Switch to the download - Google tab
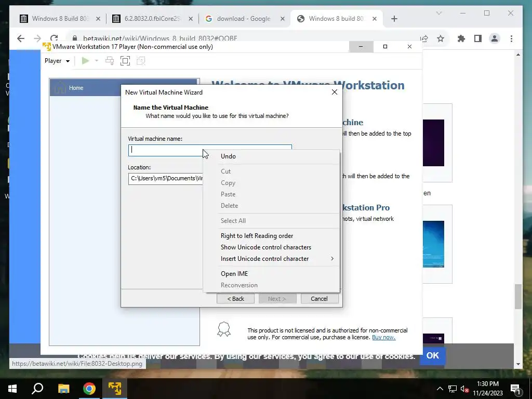The image size is (532, 399). 244,19
